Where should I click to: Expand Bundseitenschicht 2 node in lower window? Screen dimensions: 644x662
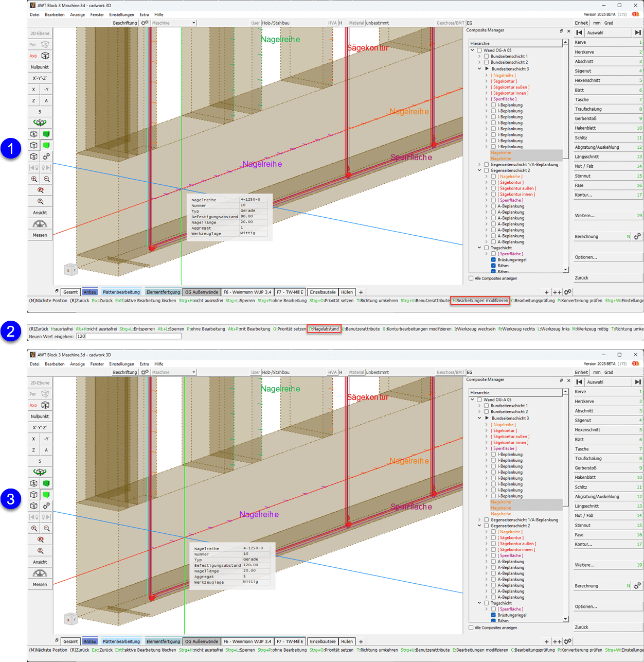[x=479, y=412]
